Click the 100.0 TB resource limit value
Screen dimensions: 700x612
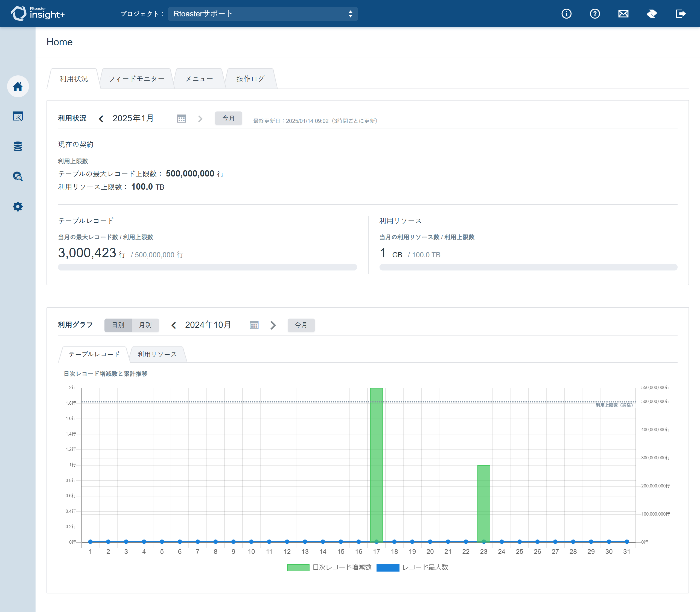148,187
